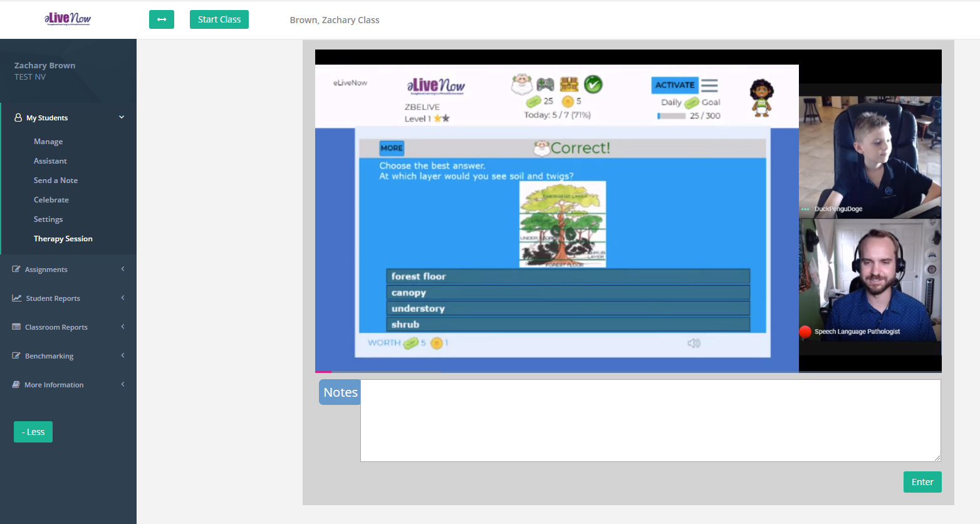Screen dimensions: 980x524
Task: Click the 'Brown, Zachary Class' title
Action: [335, 20]
